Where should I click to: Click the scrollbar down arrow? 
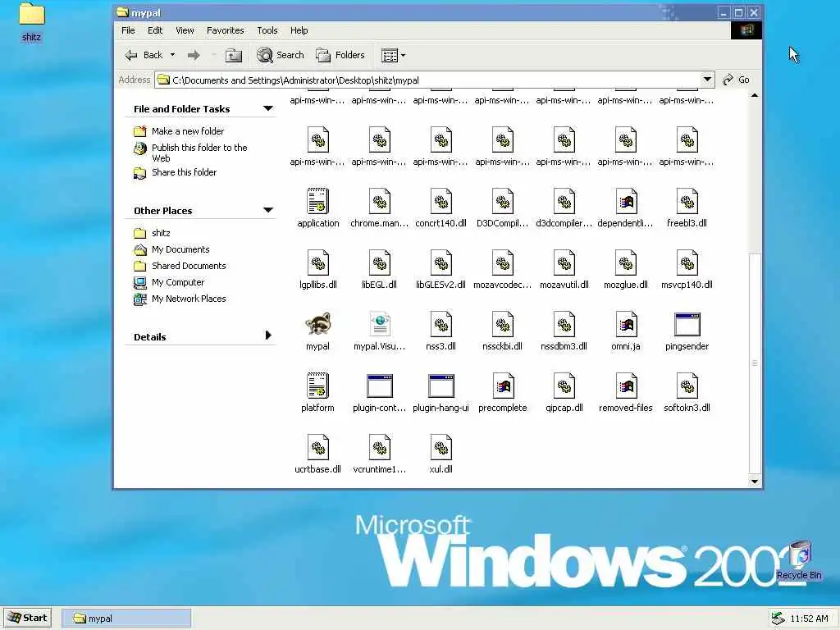click(755, 481)
